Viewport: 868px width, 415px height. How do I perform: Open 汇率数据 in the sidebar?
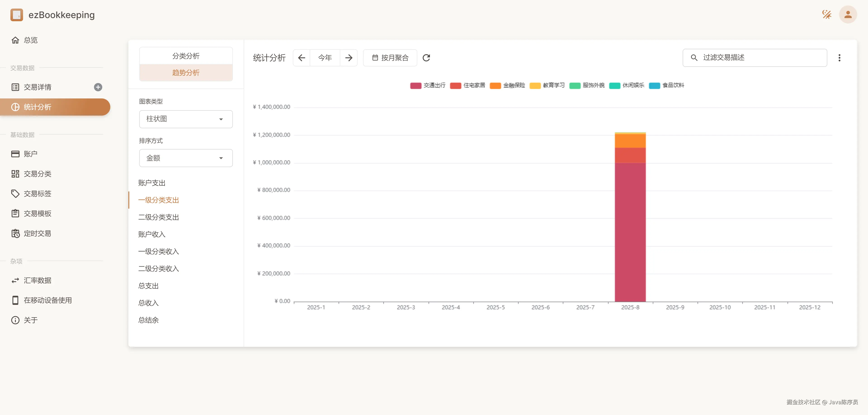tap(37, 280)
